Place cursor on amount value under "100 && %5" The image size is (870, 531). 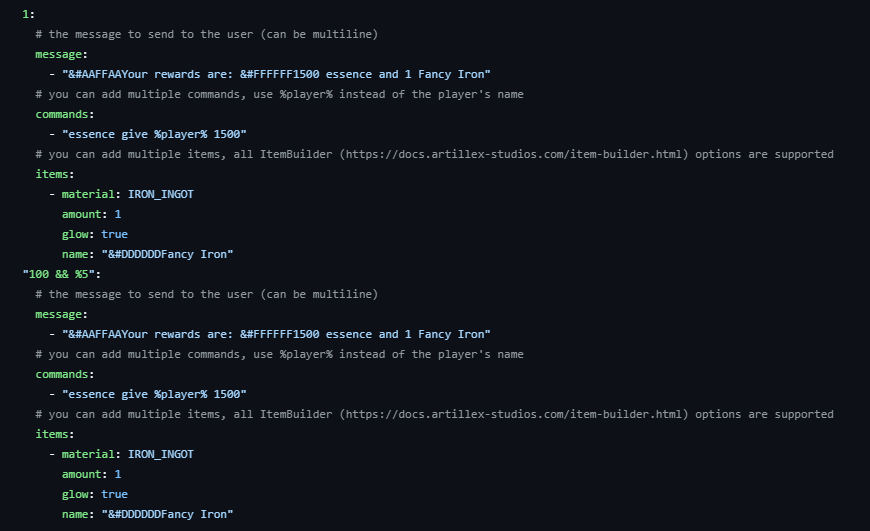[118, 474]
